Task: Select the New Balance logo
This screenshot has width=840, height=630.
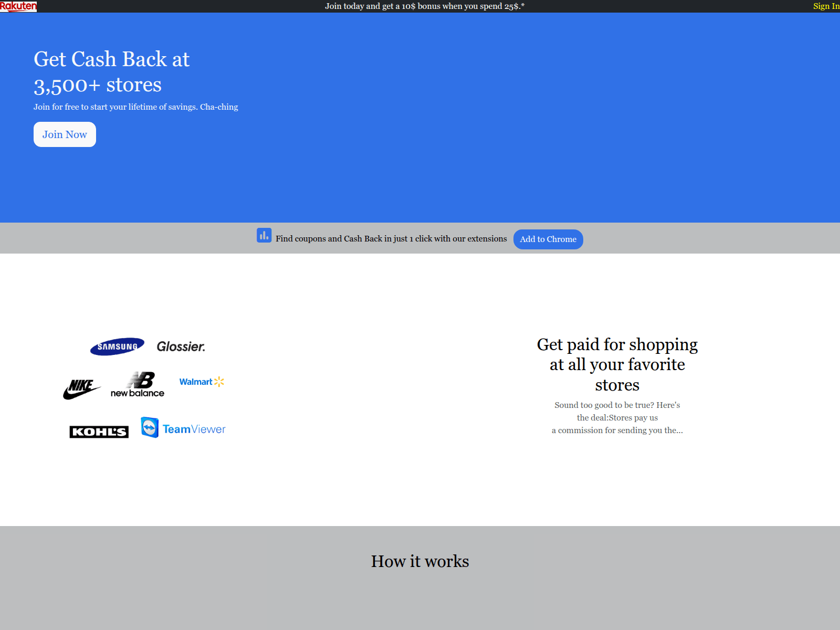Action: point(138,384)
